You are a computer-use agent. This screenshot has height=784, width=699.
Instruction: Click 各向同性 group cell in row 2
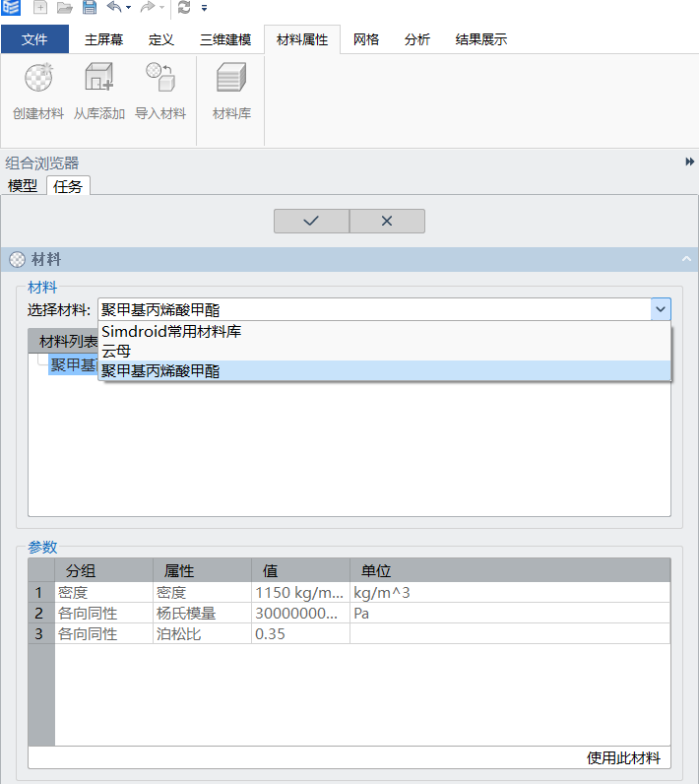click(103, 613)
